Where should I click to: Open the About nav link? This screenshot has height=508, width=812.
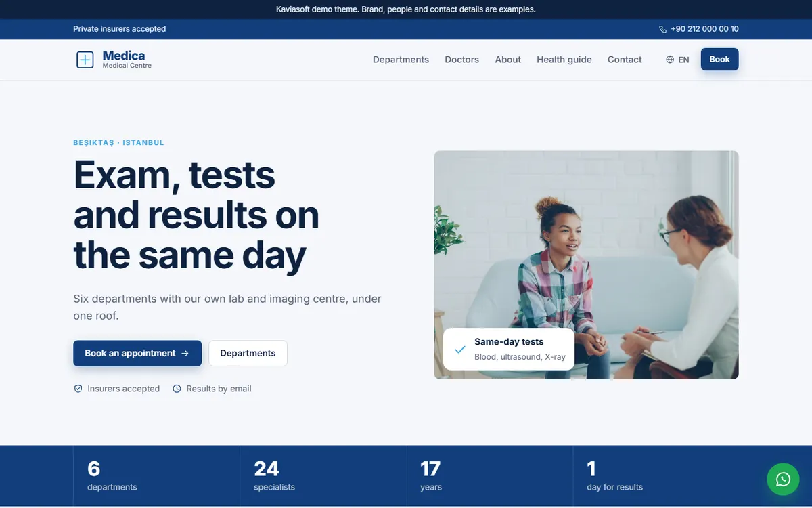pos(507,60)
